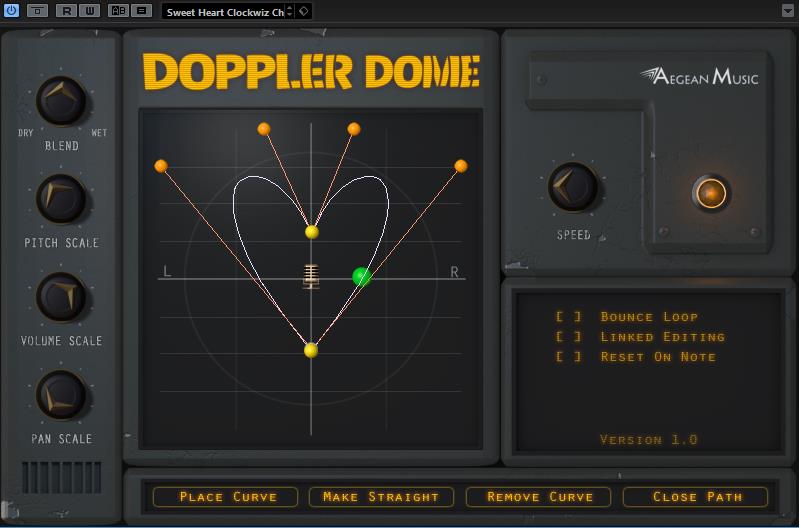The image size is (799, 528).
Task: Click the WET label under Blend knob
Action: 99,133
